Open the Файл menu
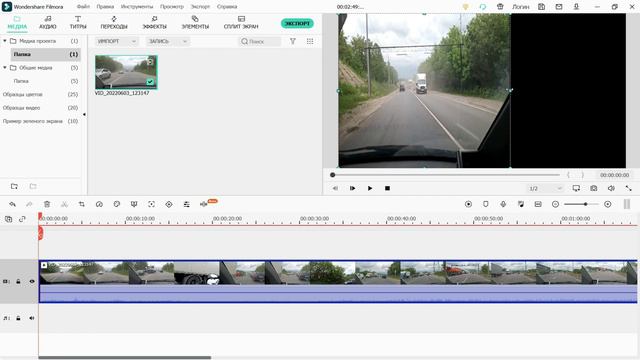Viewport: 640px width, 360px height. [83, 7]
